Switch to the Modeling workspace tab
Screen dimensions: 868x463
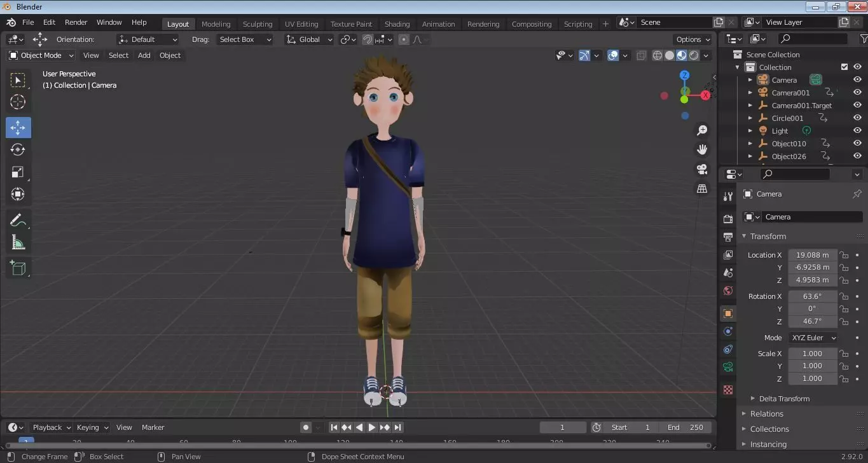216,24
